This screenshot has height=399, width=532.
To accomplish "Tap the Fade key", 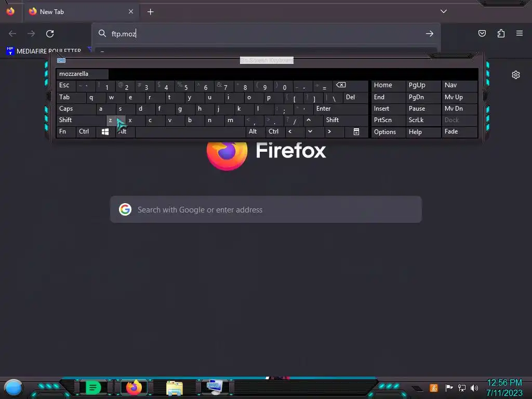I will point(459,131).
